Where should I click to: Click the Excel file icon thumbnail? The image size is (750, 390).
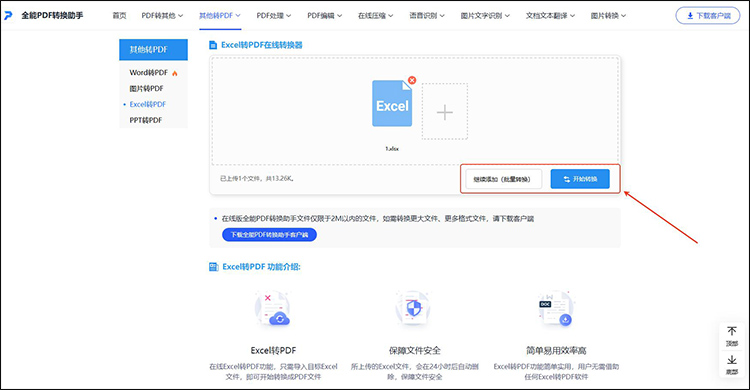click(392, 103)
